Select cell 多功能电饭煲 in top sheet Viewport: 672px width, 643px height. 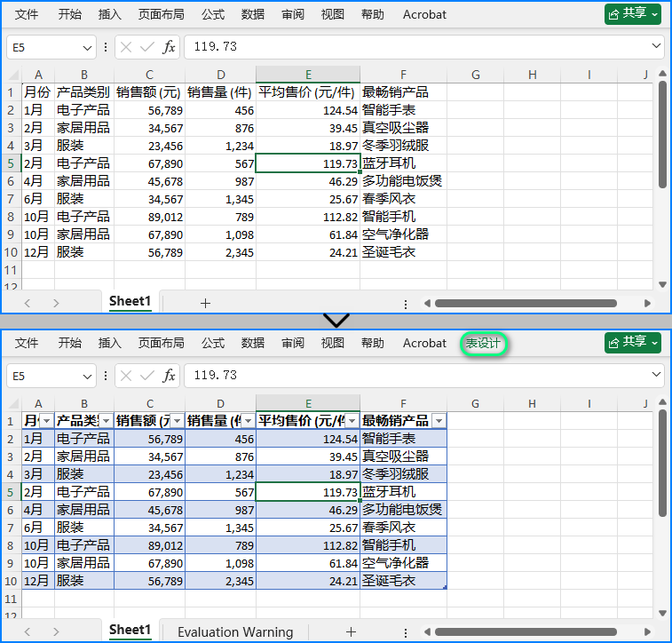(x=403, y=181)
